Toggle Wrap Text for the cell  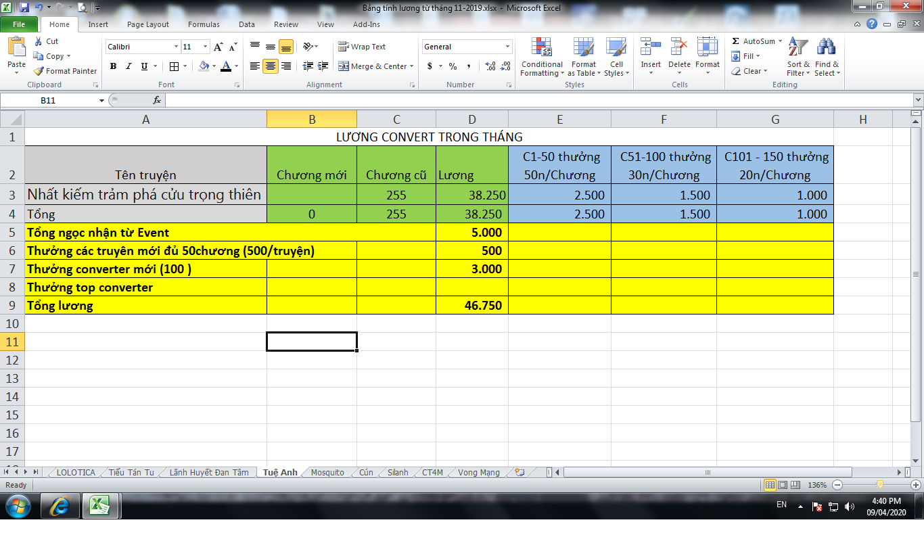pyautogui.click(x=362, y=47)
